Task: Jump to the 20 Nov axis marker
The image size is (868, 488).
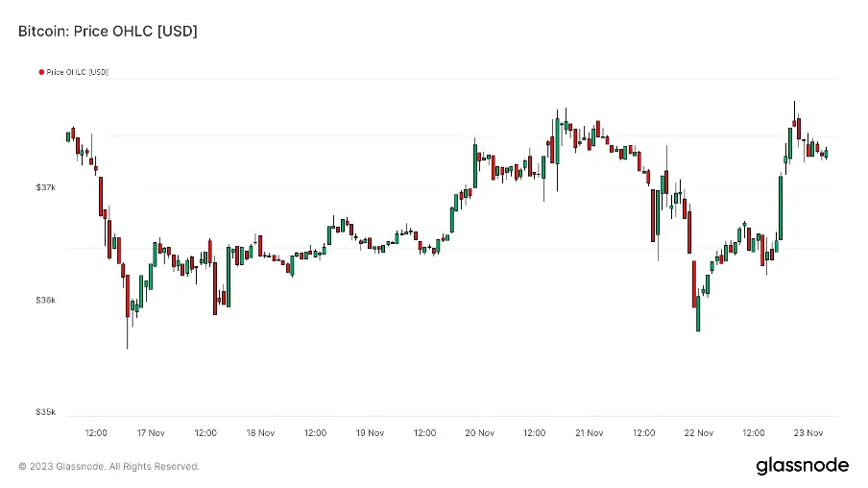Action: [x=480, y=433]
